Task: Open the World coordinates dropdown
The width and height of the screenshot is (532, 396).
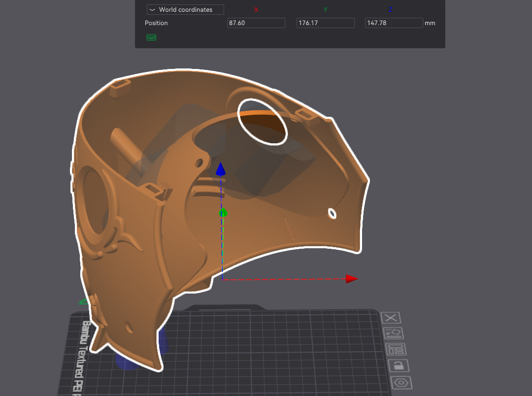Action: (x=185, y=10)
